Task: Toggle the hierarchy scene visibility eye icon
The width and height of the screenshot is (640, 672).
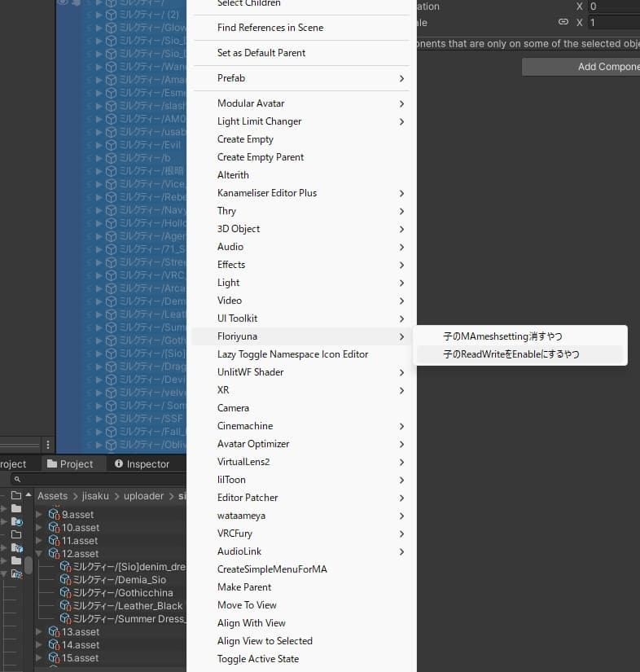Action: [x=63, y=2]
